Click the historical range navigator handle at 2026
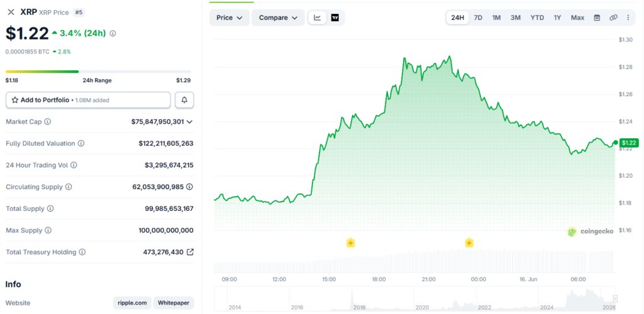 point(615,298)
